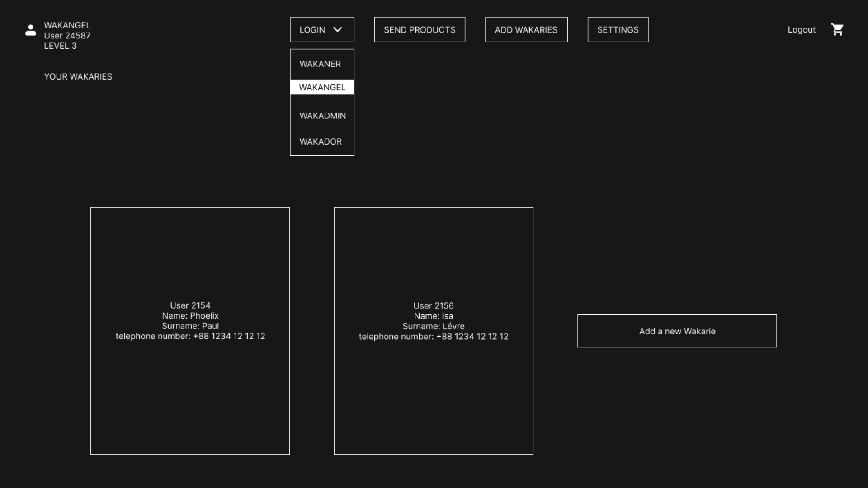
Task: Click the user profile avatar icon
Action: (31, 30)
